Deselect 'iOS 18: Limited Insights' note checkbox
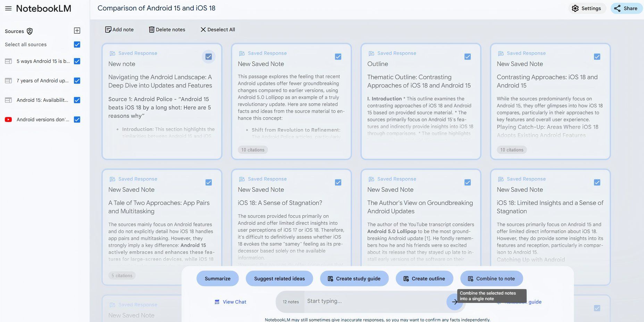The height and width of the screenshot is (322, 644). (597, 182)
